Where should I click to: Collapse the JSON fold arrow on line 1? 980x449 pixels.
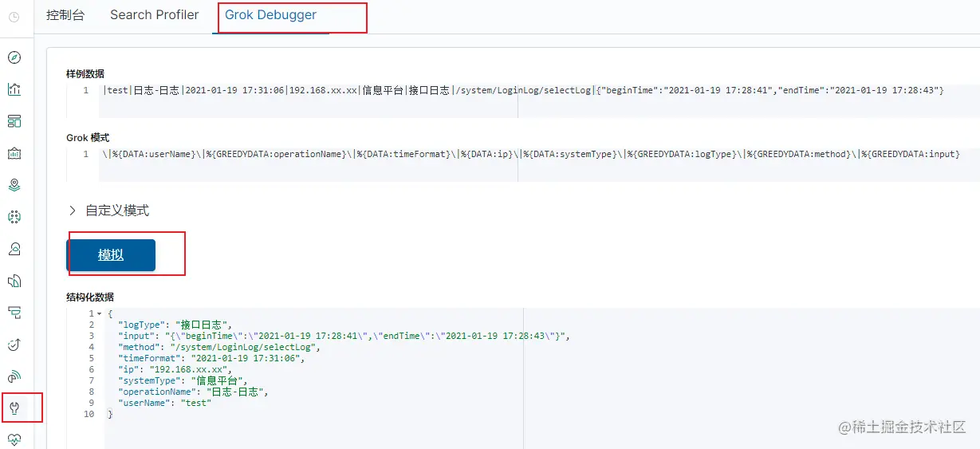click(100, 313)
